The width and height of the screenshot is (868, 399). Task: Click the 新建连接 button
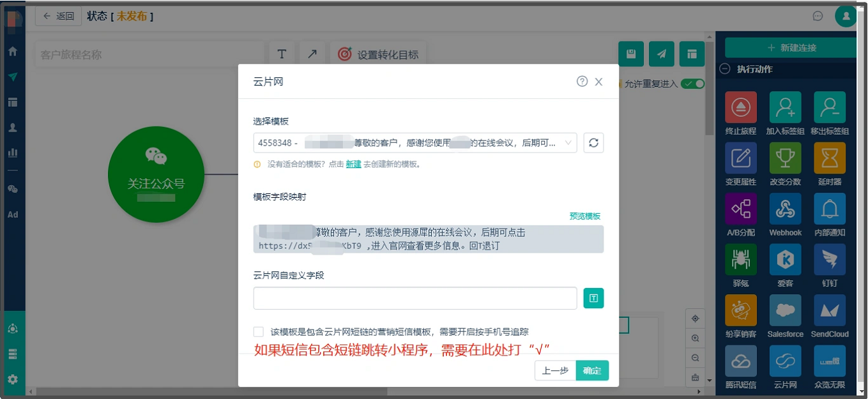tap(792, 48)
